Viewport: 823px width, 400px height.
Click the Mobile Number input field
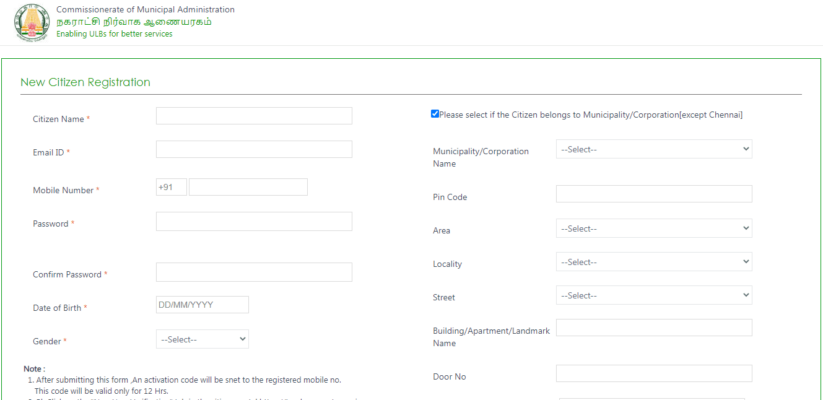(248, 187)
